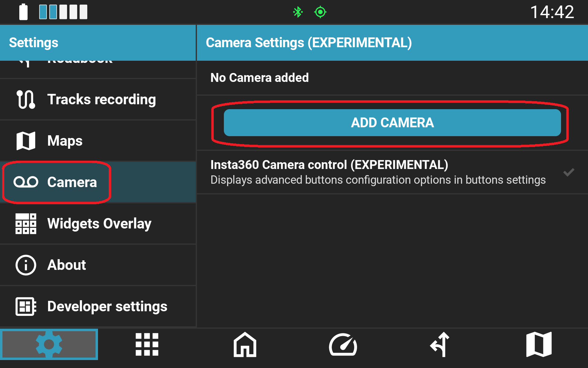Tap the ADD CAMERA button
The height and width of the screenshot is (368, 588).
(x=392, y=123)
